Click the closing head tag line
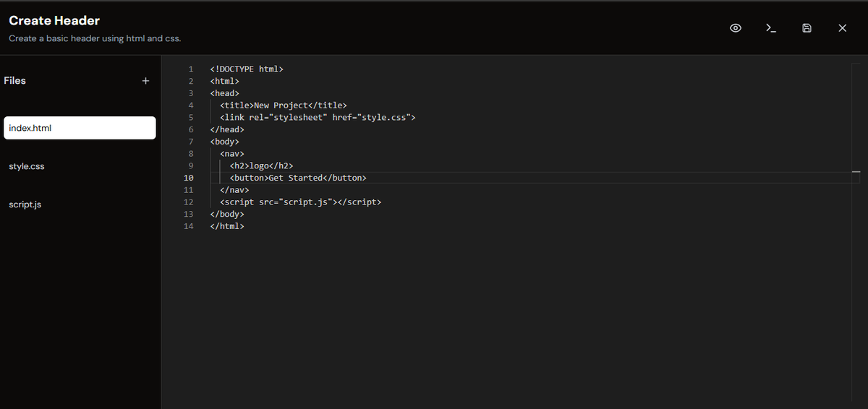Screen dimensions: 868x409 (227, 129)
